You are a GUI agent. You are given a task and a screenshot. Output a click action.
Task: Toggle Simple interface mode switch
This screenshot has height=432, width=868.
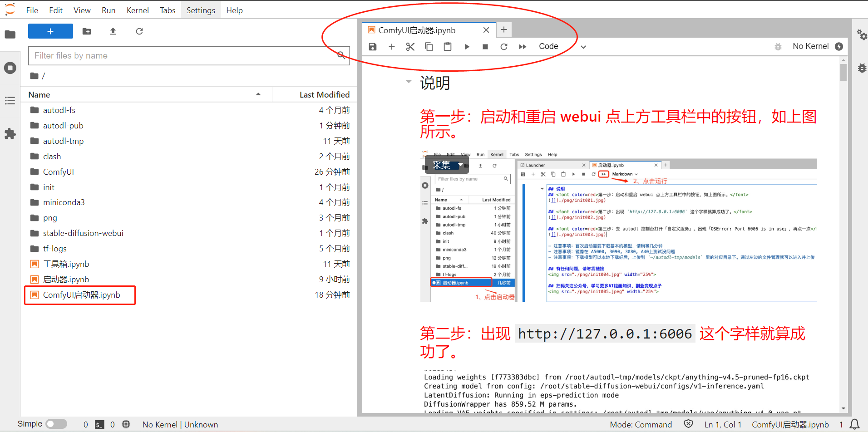pyautogui.click(x=56, y=424)
